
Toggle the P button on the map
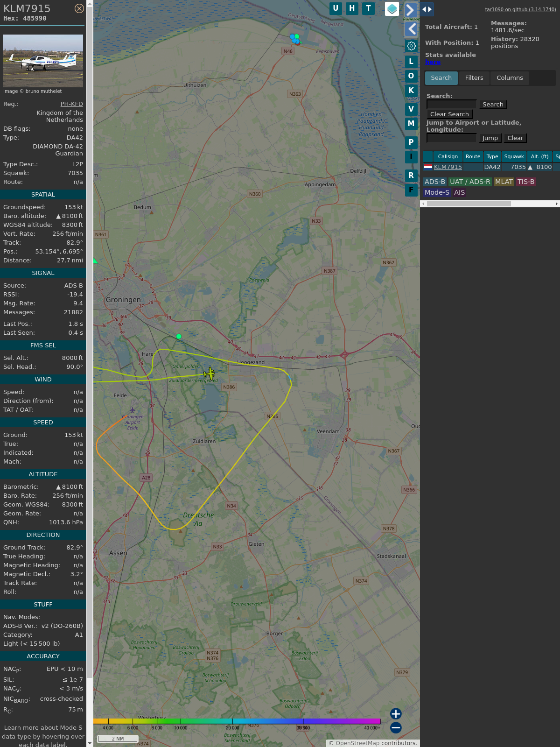tap(411, 142)
